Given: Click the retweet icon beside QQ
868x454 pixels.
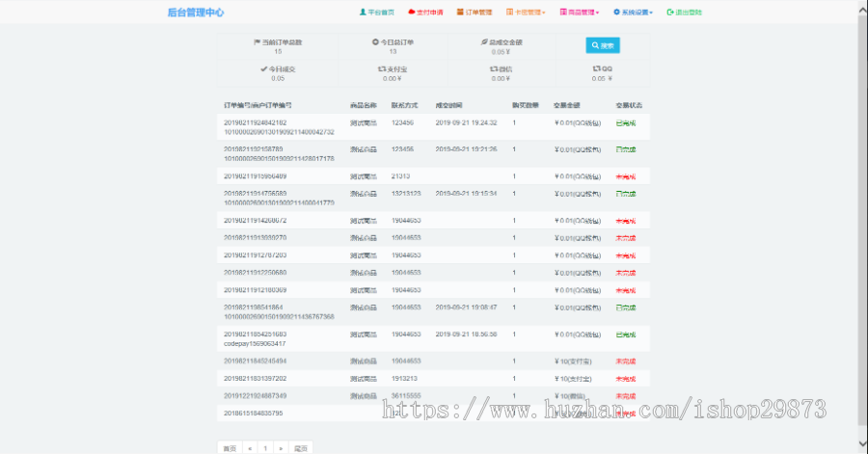Looking at the screenshot, I should (x=596, y=68).
